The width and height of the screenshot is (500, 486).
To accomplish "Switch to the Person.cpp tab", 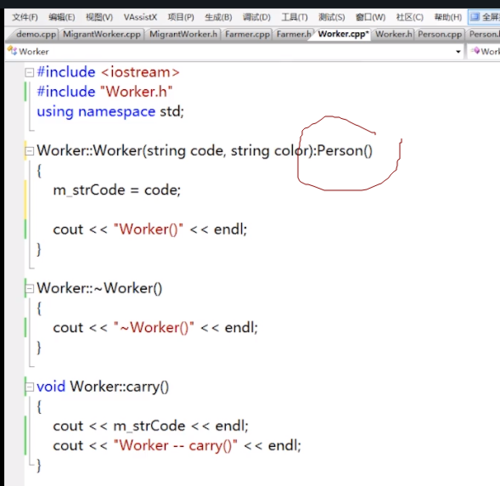I will pos(440,34).
